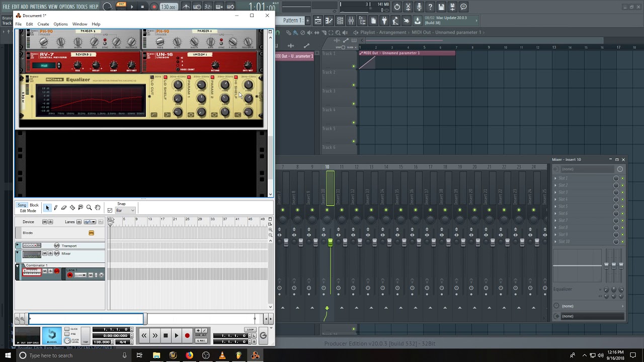Click the Hall algorithm display on the RV-7 reverb
644x362 pixels.
click(x=44, y=66)
